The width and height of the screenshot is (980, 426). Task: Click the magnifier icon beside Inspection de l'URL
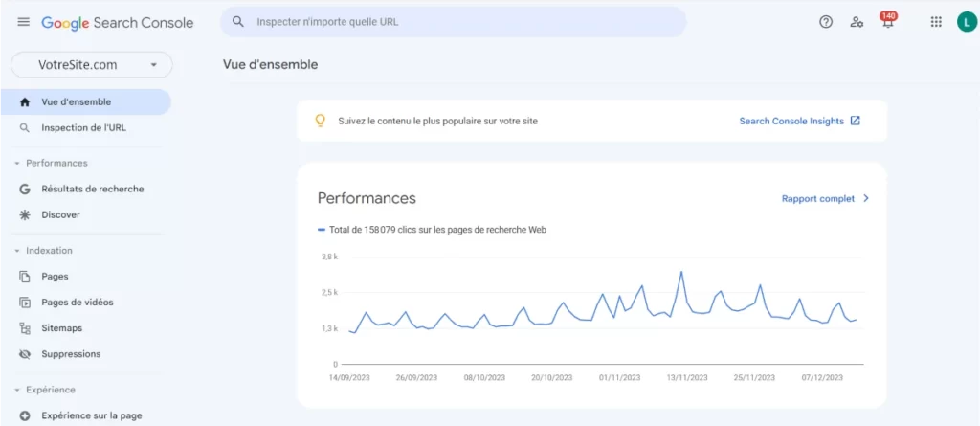click(25, 127)
